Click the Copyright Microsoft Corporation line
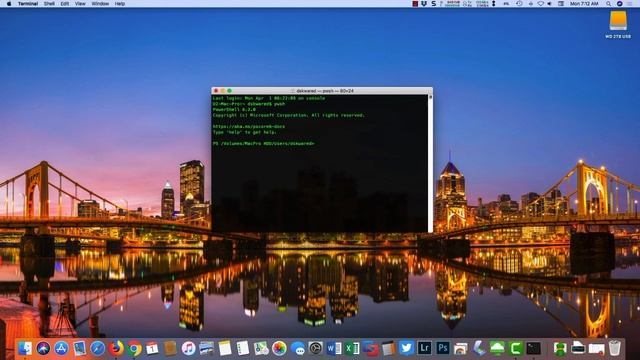Viewport: 640px width, 360px height. [289, 116]
